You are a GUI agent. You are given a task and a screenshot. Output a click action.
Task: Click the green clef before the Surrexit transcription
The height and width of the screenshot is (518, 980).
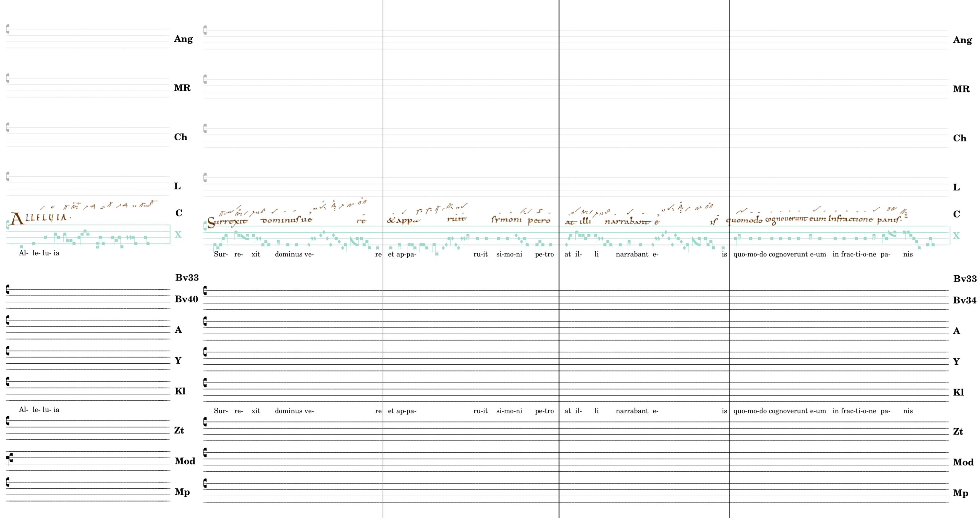click(x=205, y=226)
